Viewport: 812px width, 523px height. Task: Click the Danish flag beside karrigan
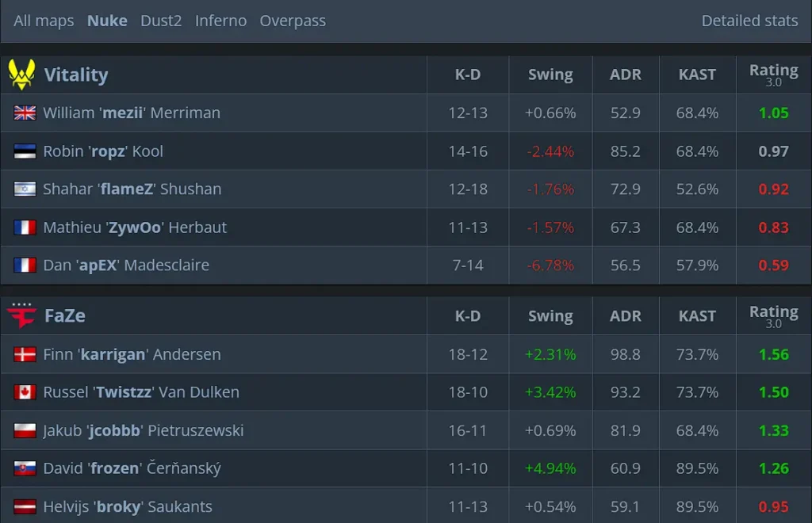(25, 354)
